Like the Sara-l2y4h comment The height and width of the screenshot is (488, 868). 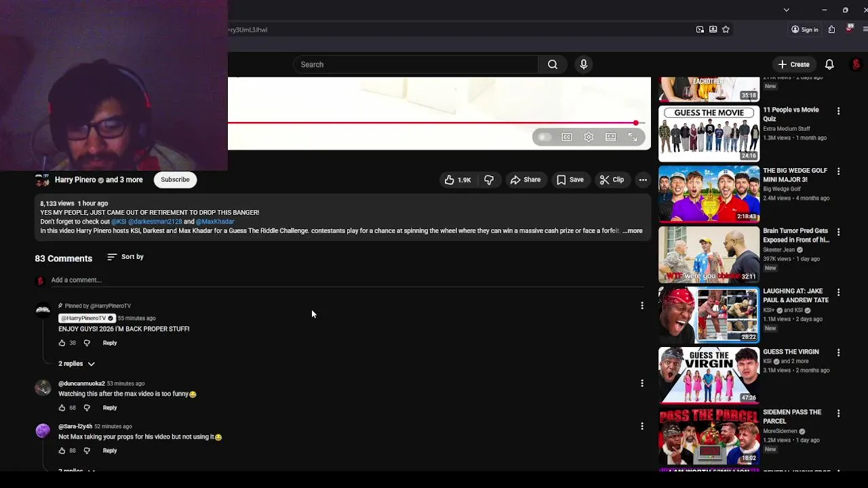[62, 450]
